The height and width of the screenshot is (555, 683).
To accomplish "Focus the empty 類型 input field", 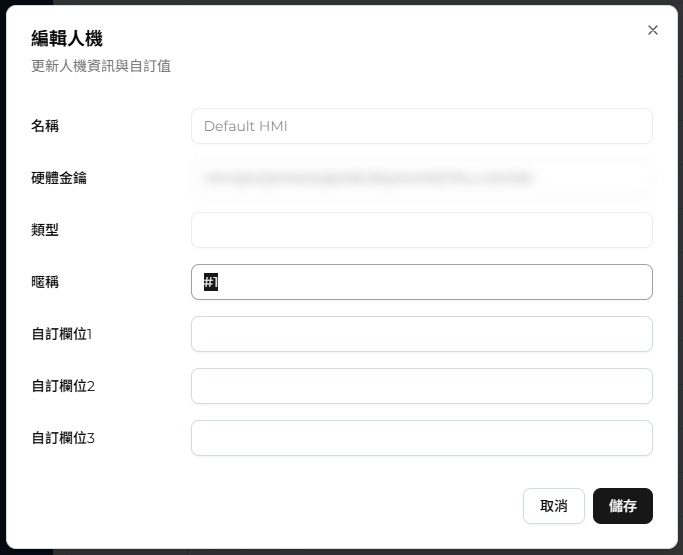I will (x=422, y=230).
